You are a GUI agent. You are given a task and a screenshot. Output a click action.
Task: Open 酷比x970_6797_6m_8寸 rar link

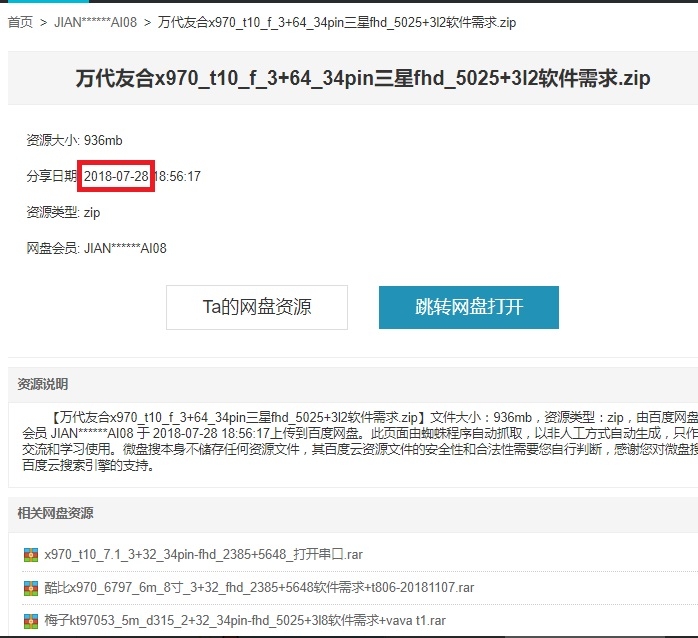[259, 587]
